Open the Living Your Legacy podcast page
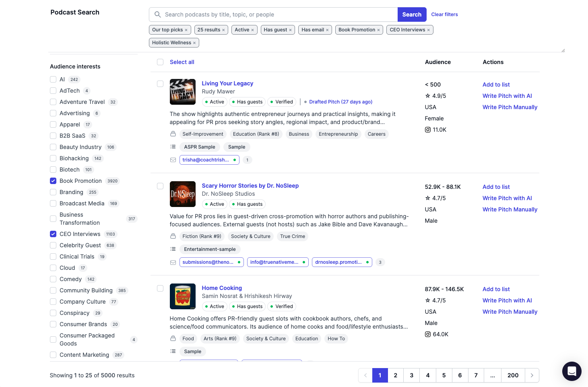The height and width of the screenshot is (387, 588). [227, 83]
